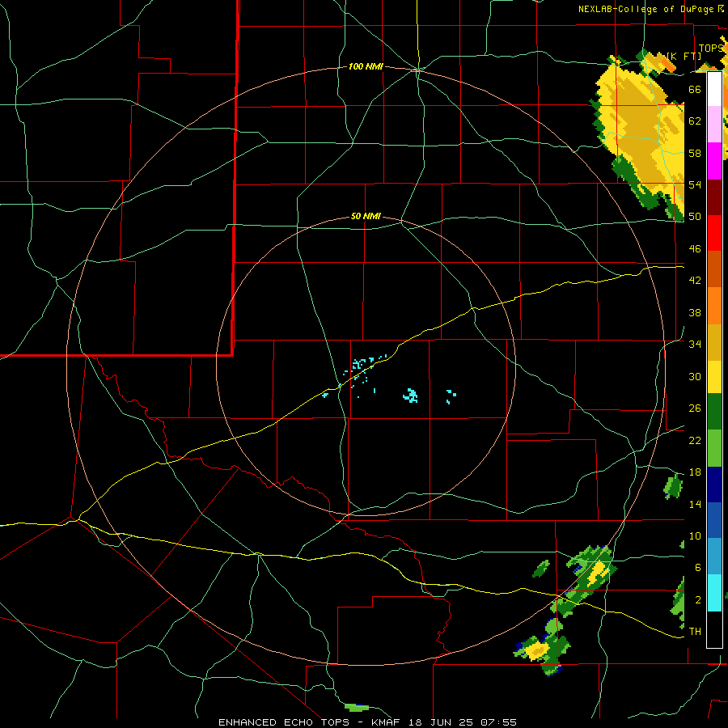Click the '54' legend value
The width and height of the screenshot is (728, 728).
tap(695, 184)
